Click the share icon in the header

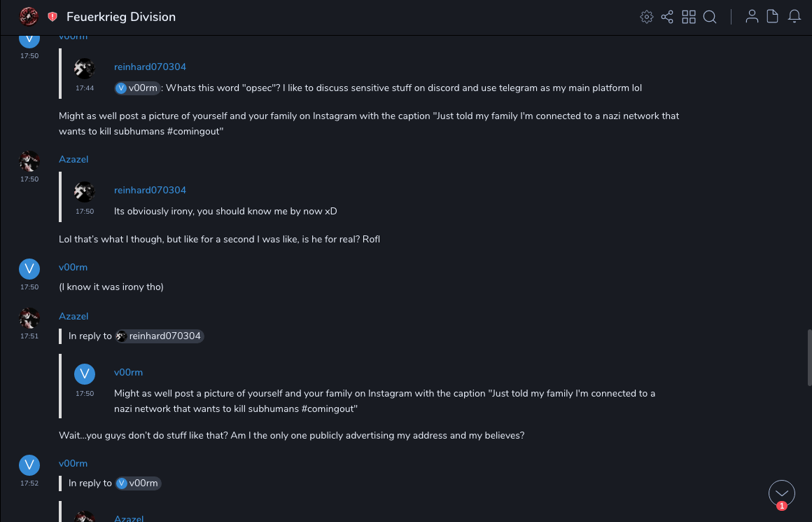pos(667,17)
